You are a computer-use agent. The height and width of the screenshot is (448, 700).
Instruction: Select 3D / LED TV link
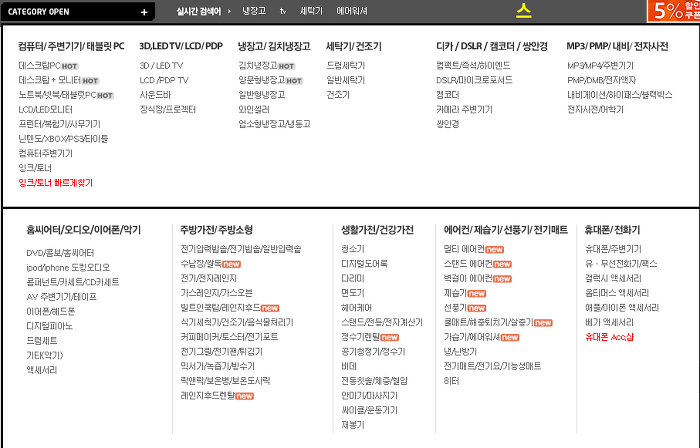coord(161,66)
